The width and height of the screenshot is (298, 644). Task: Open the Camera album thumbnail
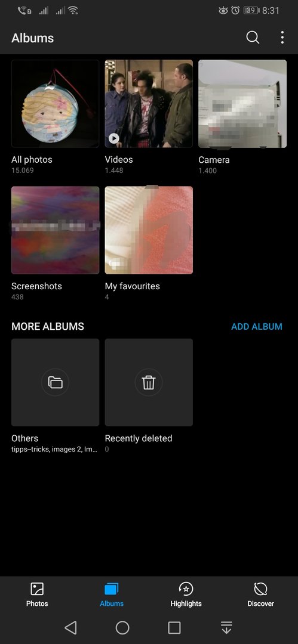point(242,104)
